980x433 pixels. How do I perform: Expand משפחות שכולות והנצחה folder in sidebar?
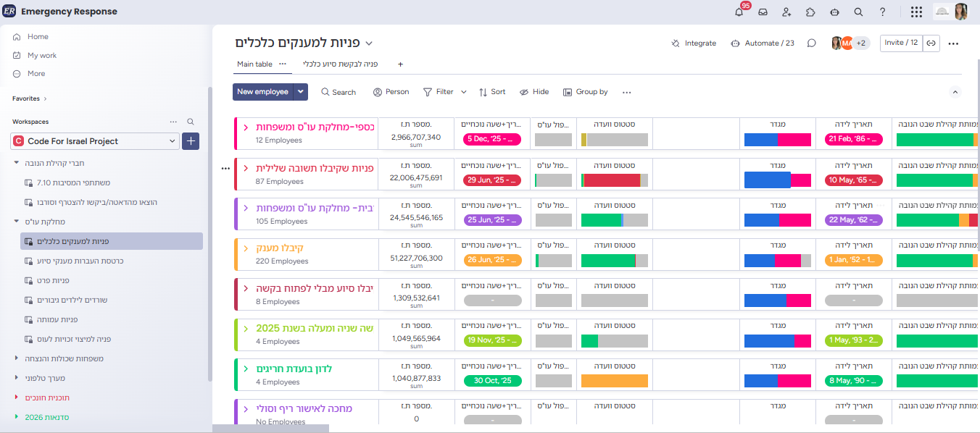17,358
